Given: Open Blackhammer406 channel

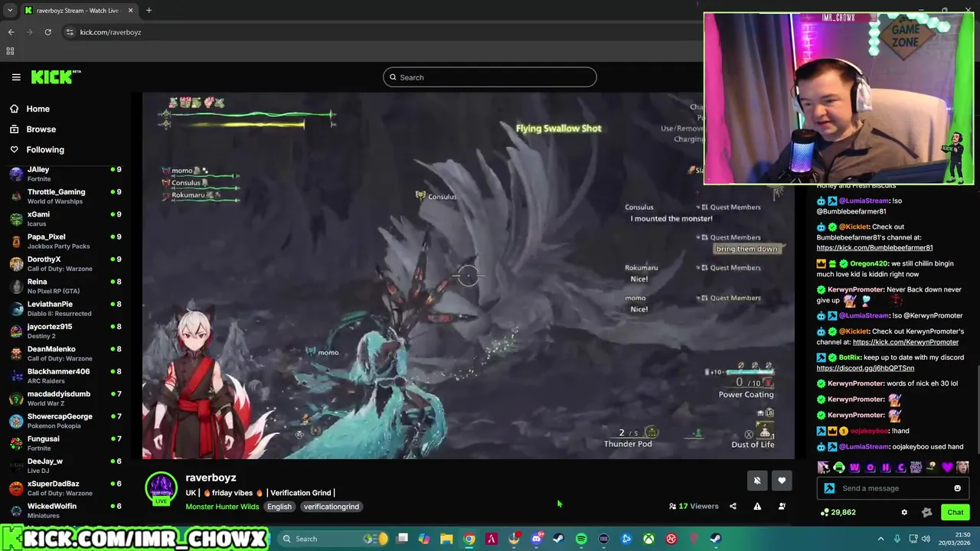Looking at the screenshot, I should pyautogui.click(x=65, y=376).
